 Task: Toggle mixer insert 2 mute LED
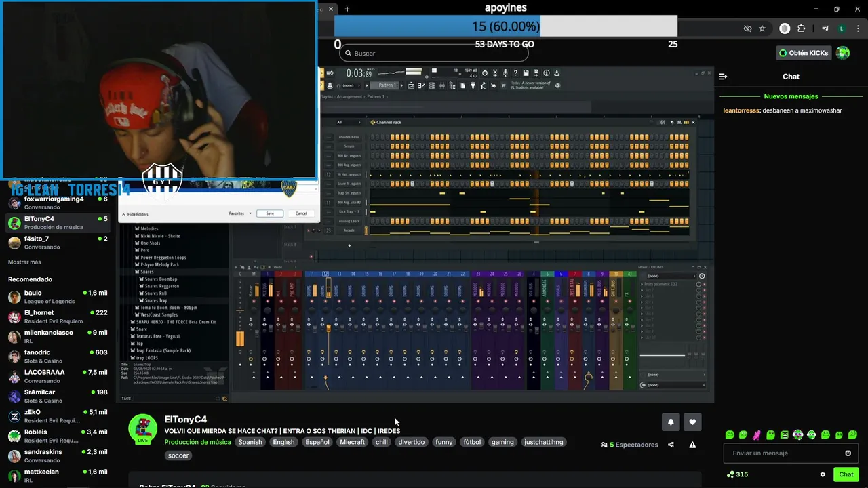281,300
